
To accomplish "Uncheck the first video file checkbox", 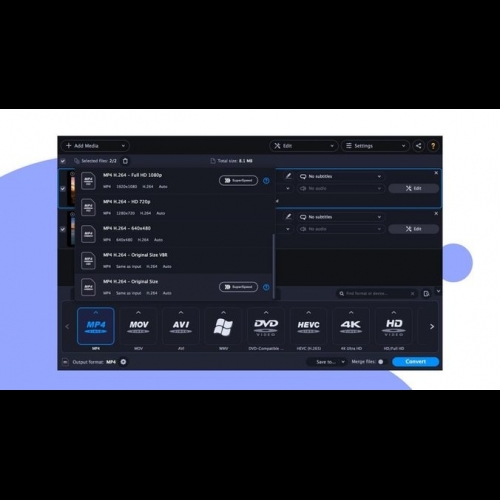I will [x=63, y=189].
